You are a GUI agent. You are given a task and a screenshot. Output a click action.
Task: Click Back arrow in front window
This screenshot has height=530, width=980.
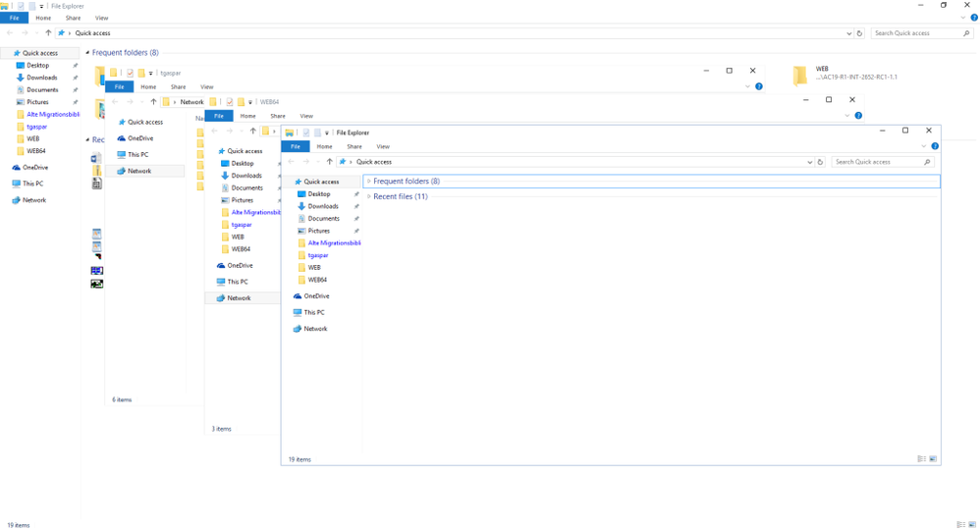click(292, 162)
